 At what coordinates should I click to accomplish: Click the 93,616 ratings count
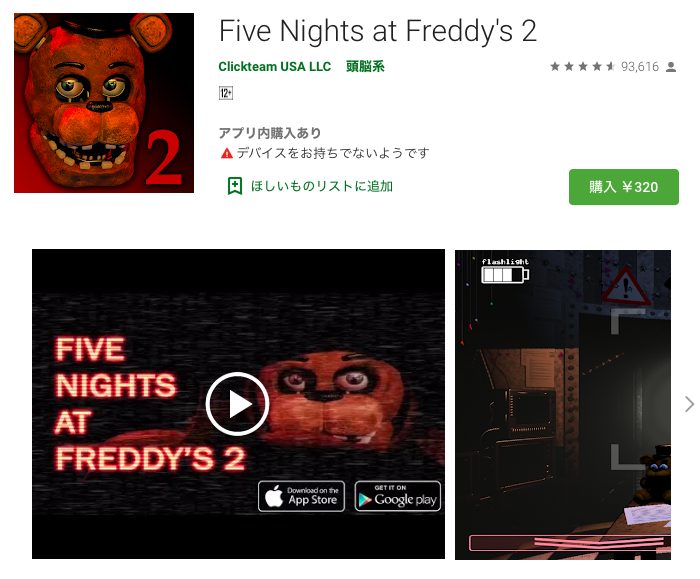(x=640, y=67)
